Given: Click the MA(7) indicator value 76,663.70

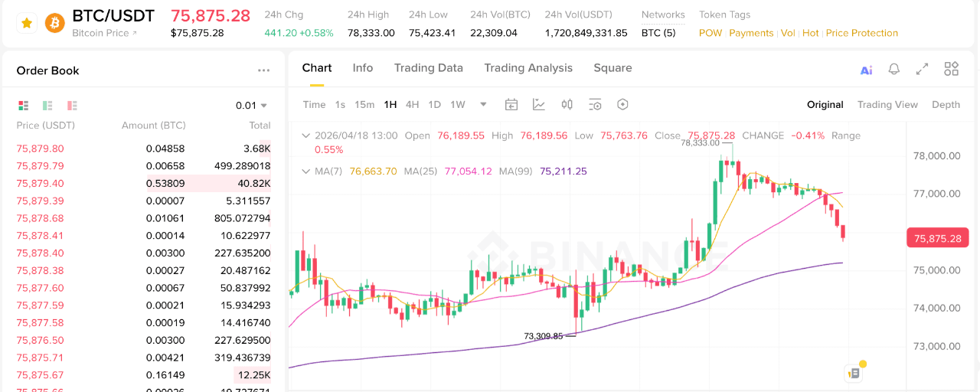Looking at the screenshot, I should (x=373, y=171).
